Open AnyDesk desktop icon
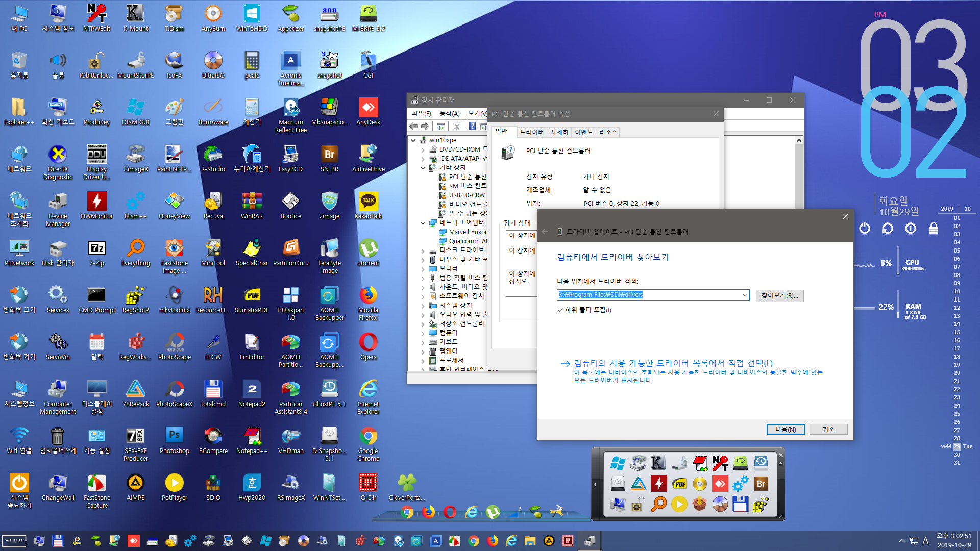980x551 pixels. pos(368,112)
